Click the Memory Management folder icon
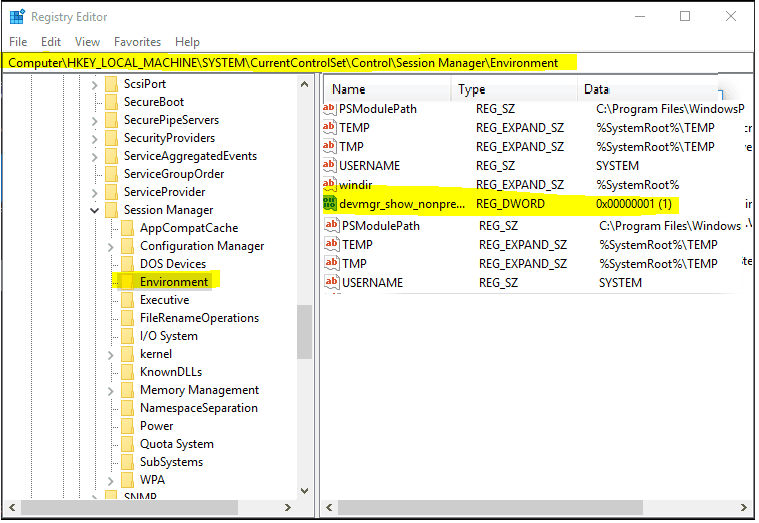This screenshot has width=759, height=523. (127, 390)
